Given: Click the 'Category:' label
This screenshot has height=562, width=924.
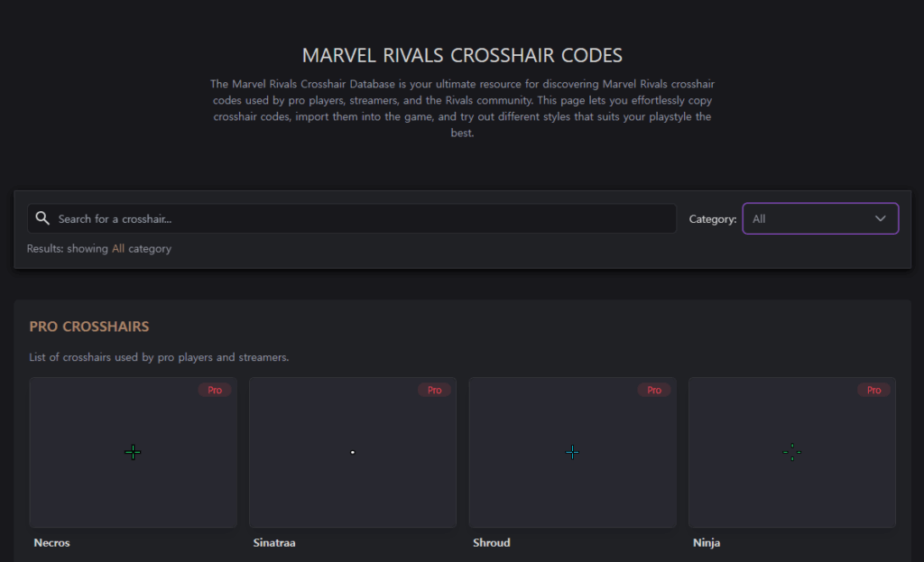Looking at the screenshot, I should [x=713, y=219].
